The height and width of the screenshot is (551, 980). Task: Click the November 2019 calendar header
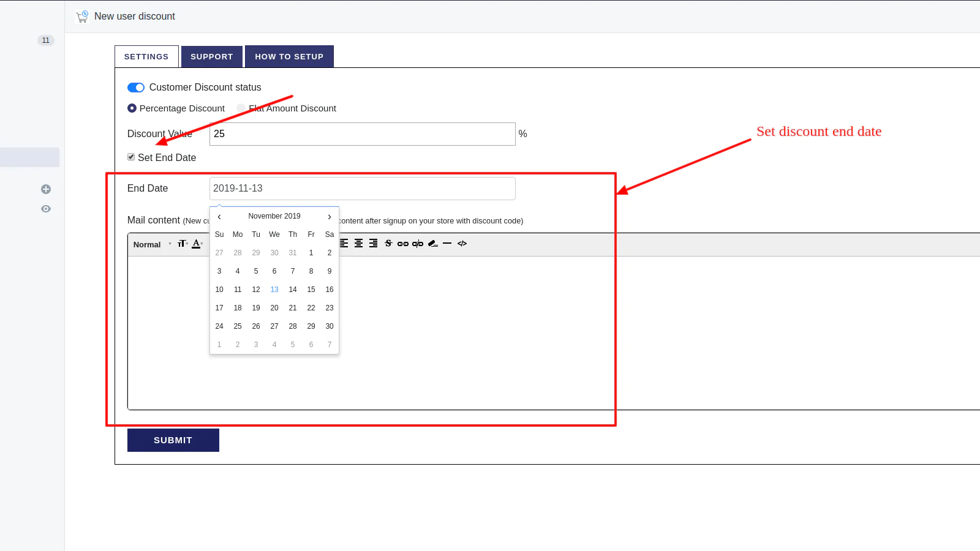274,216
